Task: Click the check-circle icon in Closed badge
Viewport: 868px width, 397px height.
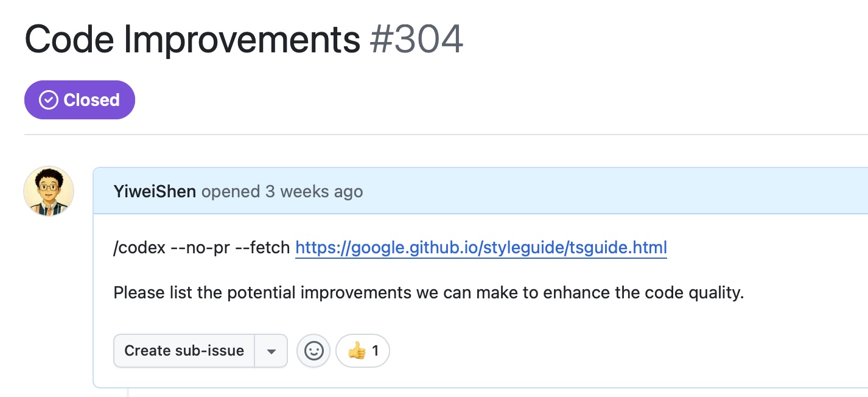Action: (49, 100)
